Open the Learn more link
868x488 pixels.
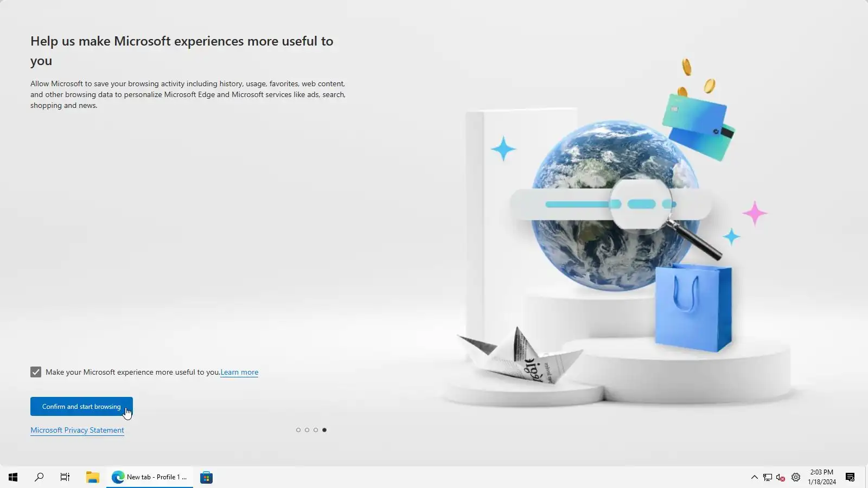tap(239, 372)
